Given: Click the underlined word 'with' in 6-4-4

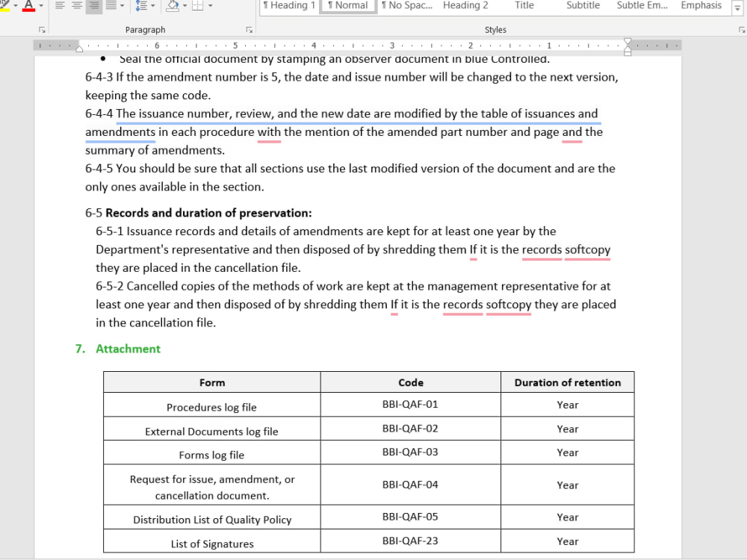Looking at the screenshot, I should (x=269, y=132).
